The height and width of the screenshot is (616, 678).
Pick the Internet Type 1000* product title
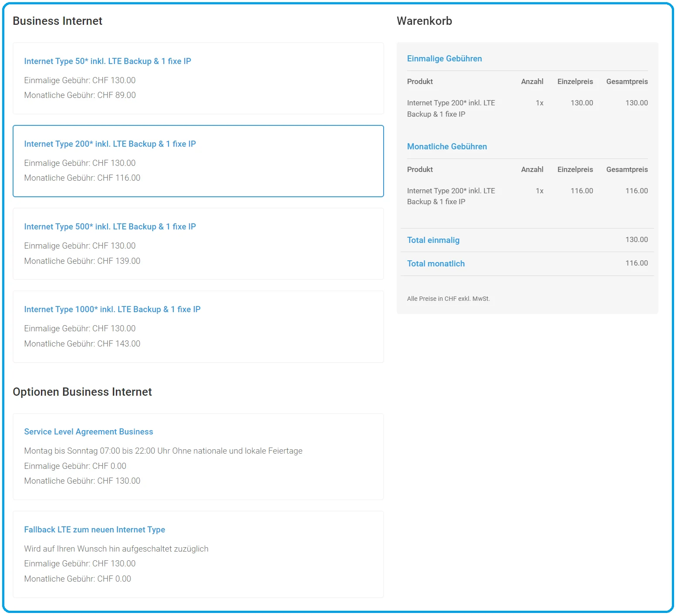pyautogui.click(x=112, y=310)
